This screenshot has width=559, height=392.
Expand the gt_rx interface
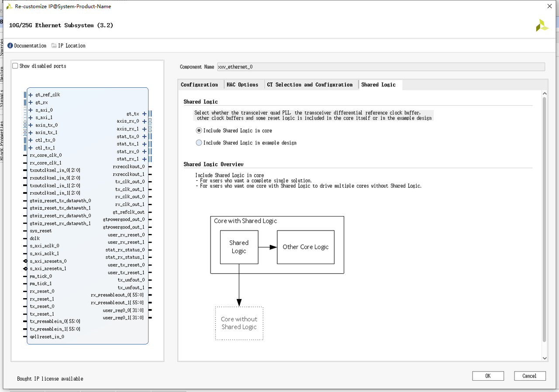(x=31, y=103)
